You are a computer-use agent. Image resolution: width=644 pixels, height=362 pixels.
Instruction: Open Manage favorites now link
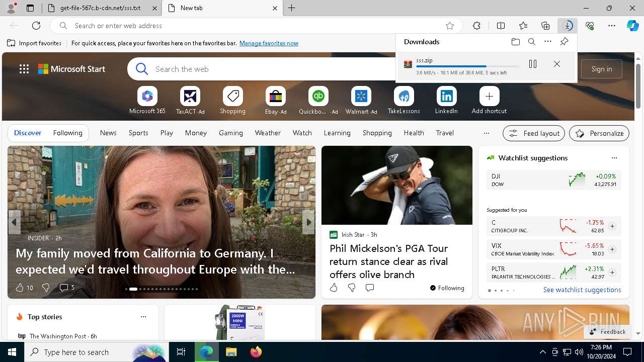tap(269, 43)
